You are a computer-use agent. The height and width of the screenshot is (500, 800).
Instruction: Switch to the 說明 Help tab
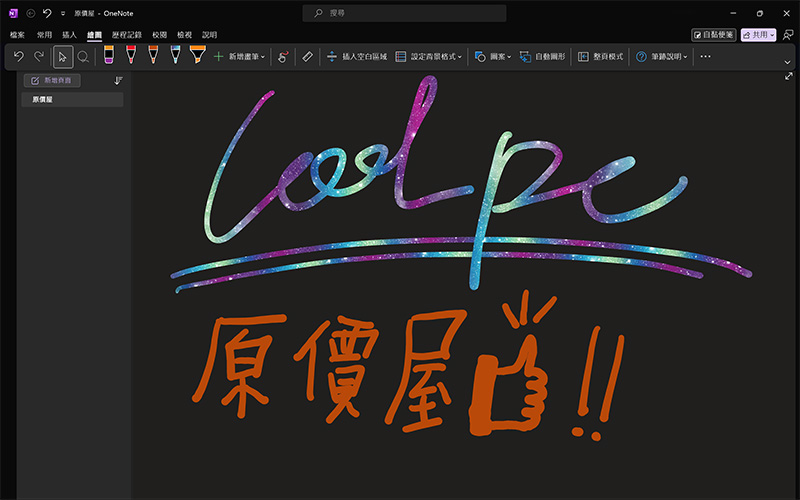(209, 35)
